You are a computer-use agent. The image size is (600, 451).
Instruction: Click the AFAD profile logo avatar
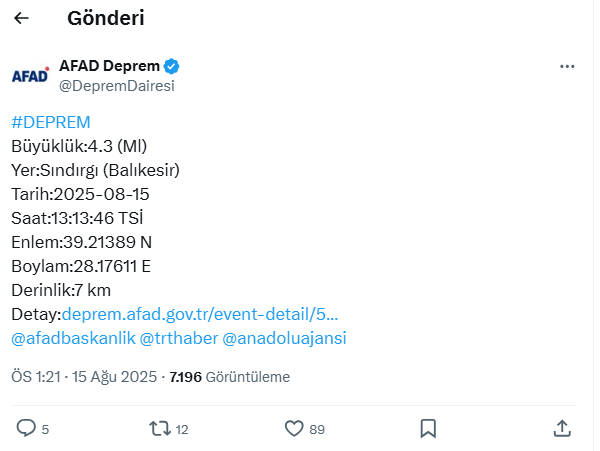(x=30, y=76)
